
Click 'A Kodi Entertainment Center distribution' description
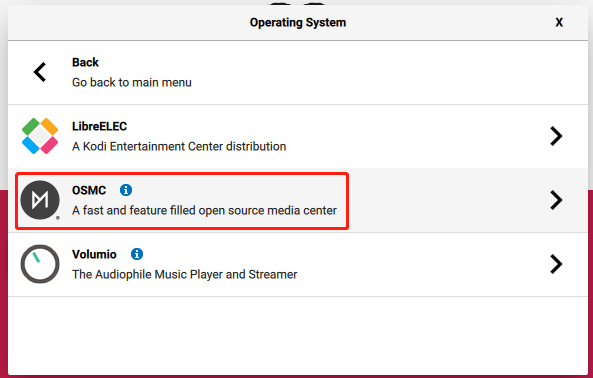[179, 146]
